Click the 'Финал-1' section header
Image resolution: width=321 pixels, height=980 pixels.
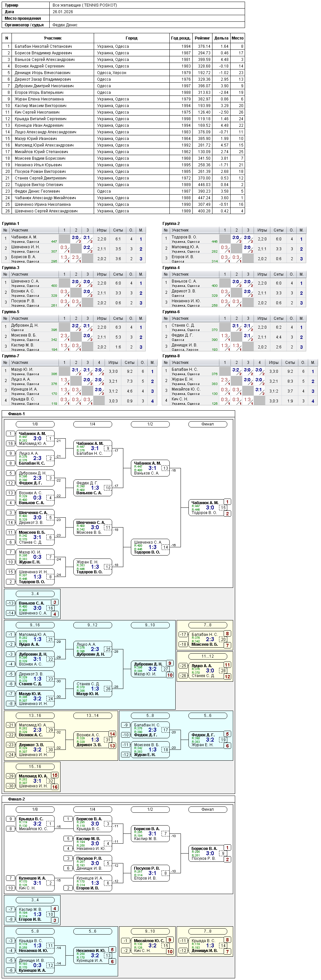16,414
